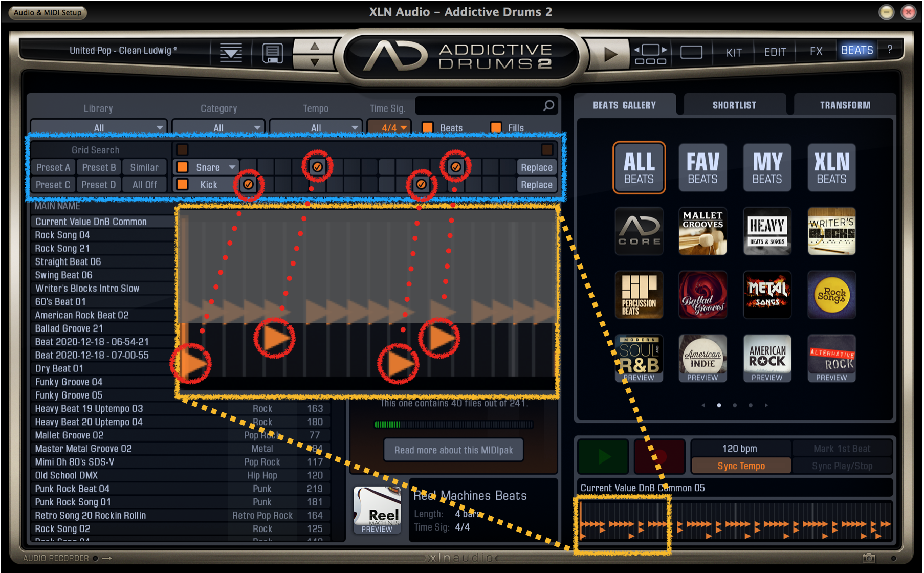Click Mark 1st Beat button
The width and height of the screenshot is (924, 573).
pos(842,449)
